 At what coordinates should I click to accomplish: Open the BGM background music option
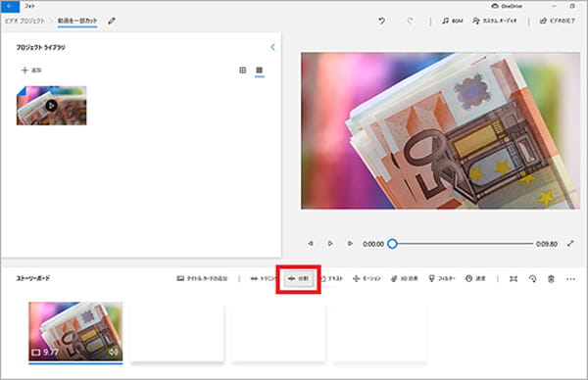pyautogui.click(x=452, y=21)
